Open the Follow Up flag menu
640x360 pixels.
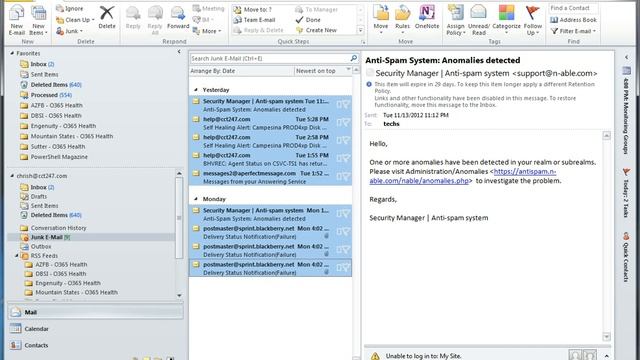[533, 20]
